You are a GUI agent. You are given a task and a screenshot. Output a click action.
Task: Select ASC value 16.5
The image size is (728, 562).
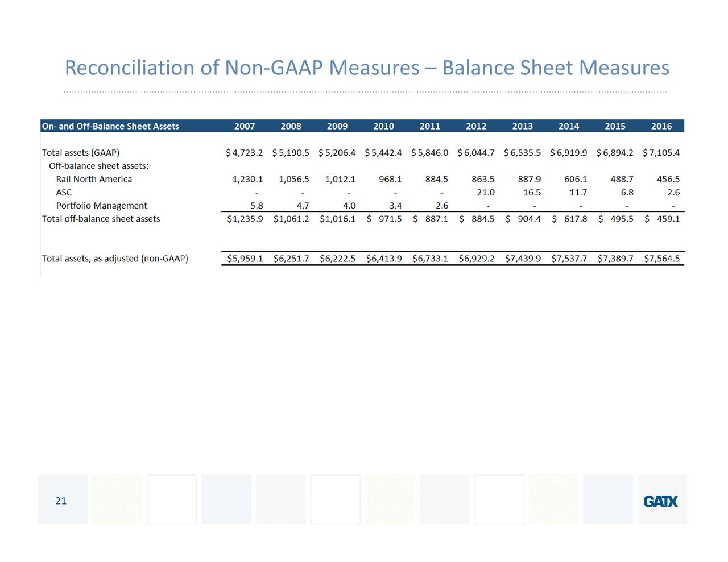coord(532,193)
